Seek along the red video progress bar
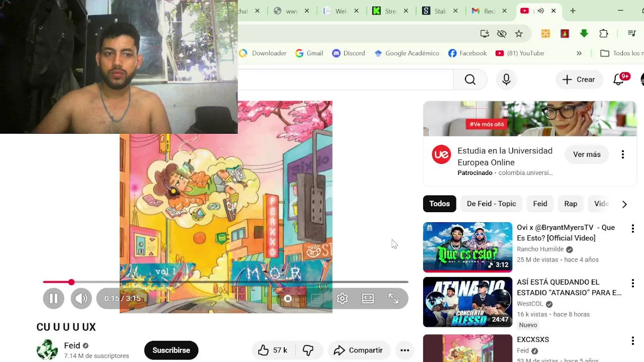644x362 pixels. (225, 282)
